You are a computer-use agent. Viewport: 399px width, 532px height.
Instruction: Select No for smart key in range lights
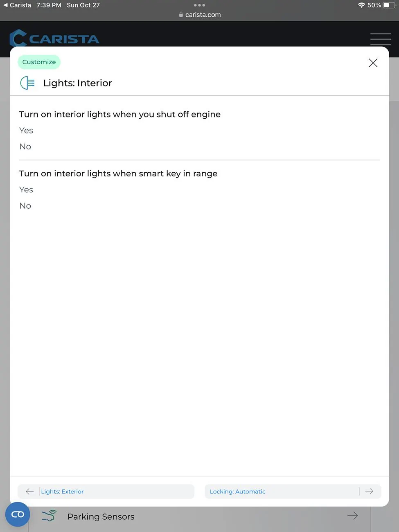coord(25,206)
